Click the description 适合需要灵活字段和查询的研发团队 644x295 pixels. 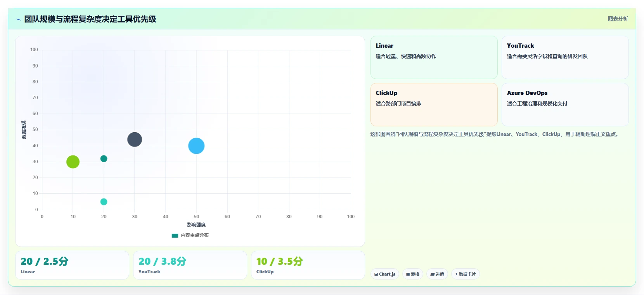click(547, 56)
